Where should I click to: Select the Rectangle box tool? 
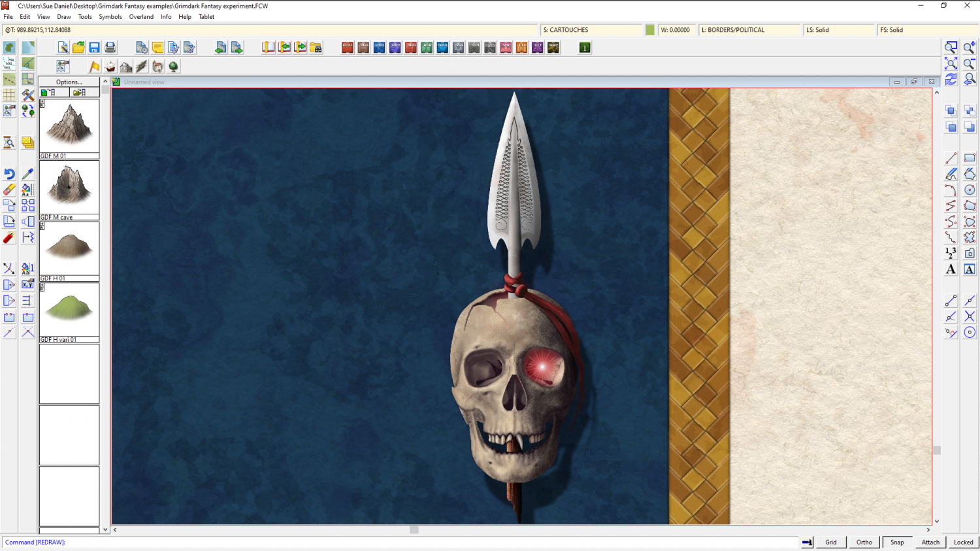click(970, 158)
